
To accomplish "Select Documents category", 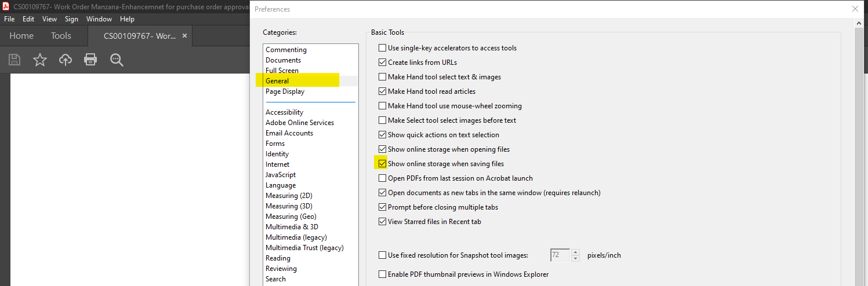I will click(283, 60).
